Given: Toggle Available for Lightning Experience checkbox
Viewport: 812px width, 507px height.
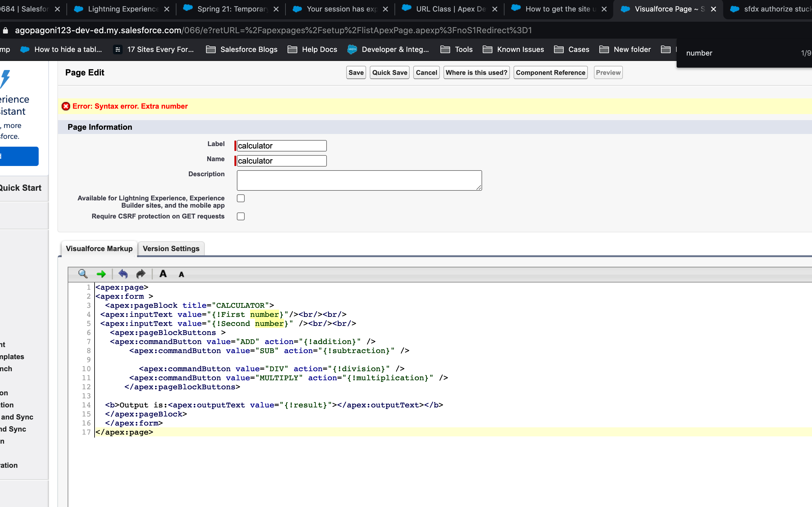Looking at the screenshot, I should coord(240,198).
